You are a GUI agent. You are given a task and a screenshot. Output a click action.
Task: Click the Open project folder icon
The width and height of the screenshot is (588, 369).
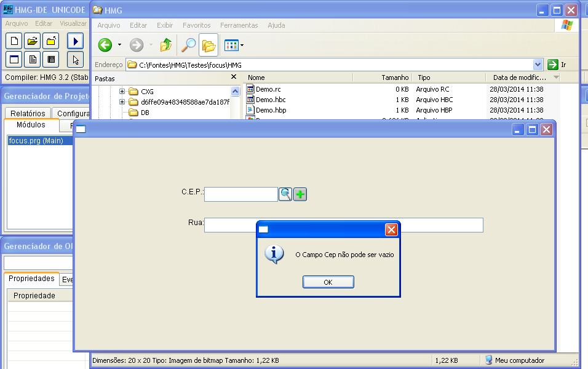tap(33, 41)
